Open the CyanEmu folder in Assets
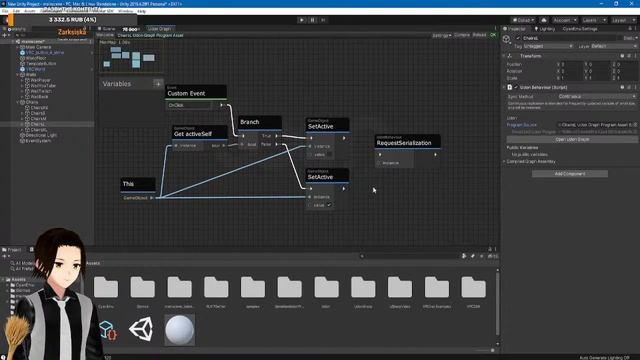This screenshot has height=360, width=640. [x=106, y=292]
